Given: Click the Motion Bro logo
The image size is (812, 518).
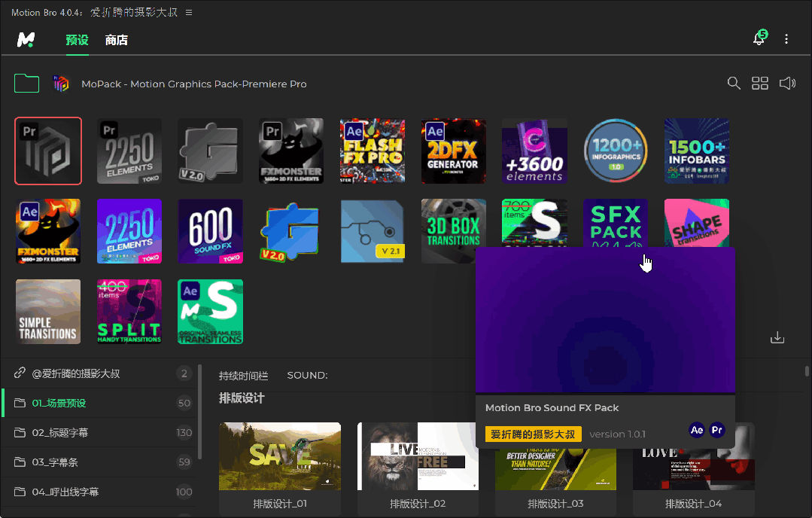Looking at the screenshot, I should coord(26,39).
